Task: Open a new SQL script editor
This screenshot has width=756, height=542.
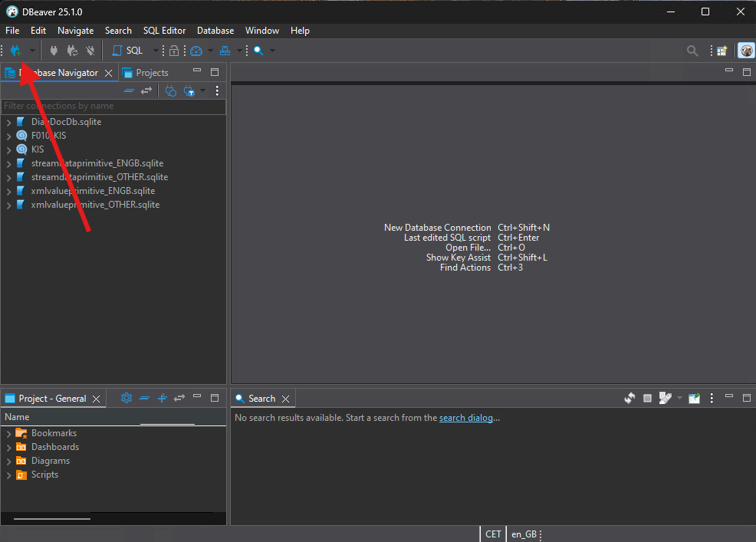Action: pos(127,51)
